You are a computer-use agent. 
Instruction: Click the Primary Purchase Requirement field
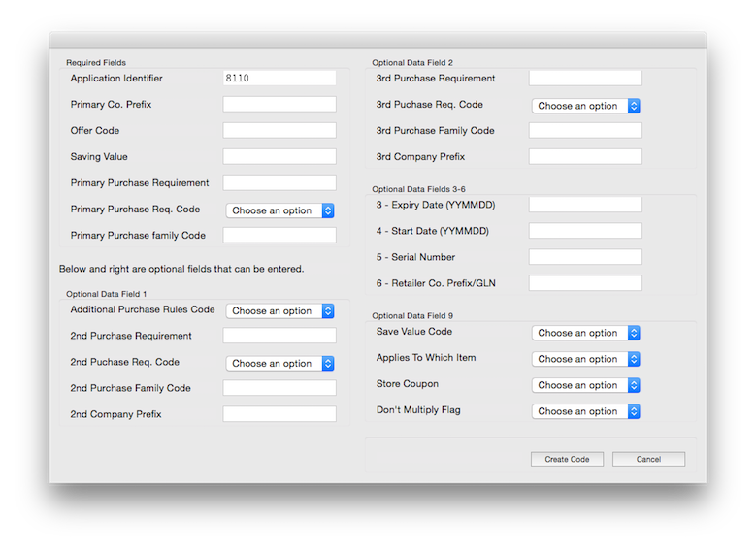[x=279, y=182]
